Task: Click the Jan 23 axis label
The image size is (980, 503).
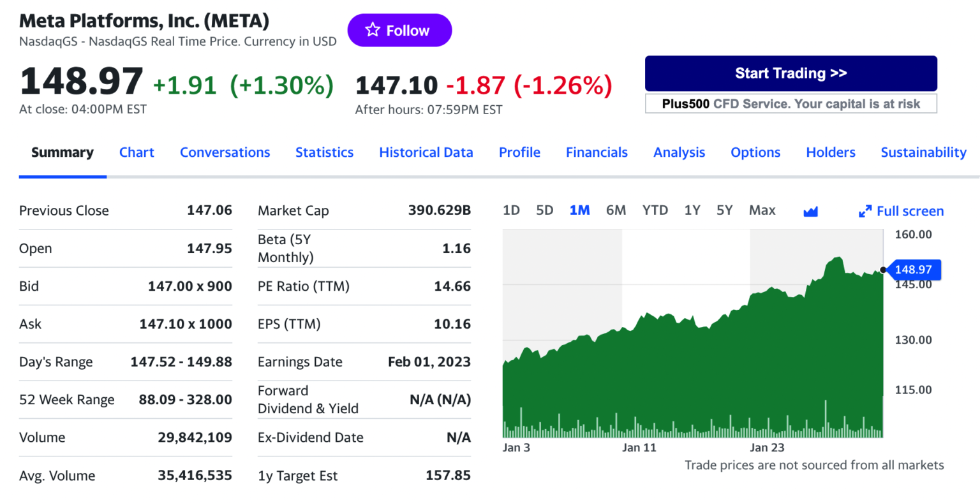Action: pyautogui.click(x=767, y=448)
